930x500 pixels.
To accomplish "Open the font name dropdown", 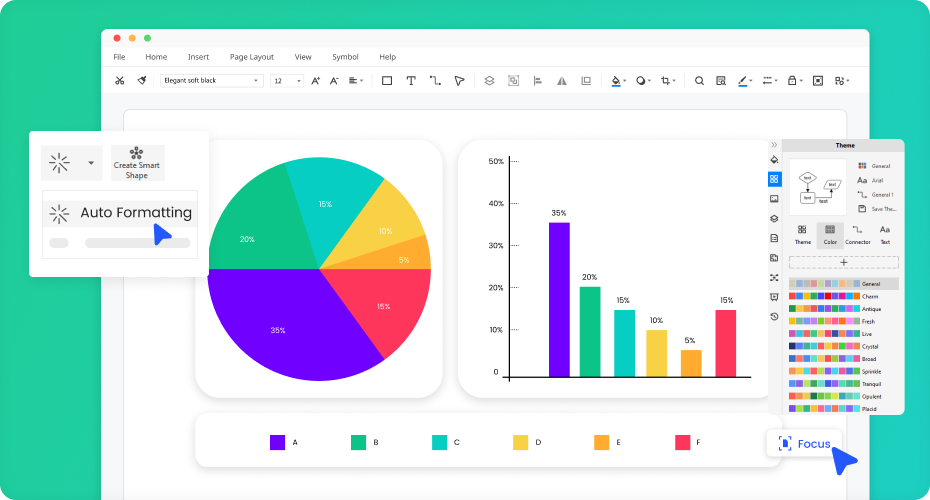I will [211, 81].
